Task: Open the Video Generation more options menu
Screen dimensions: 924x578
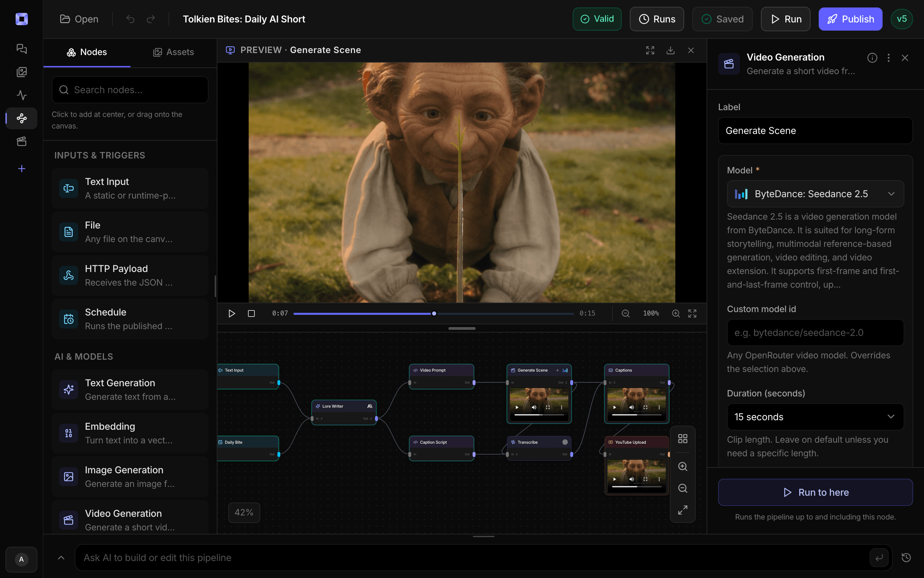Action: 888,58
